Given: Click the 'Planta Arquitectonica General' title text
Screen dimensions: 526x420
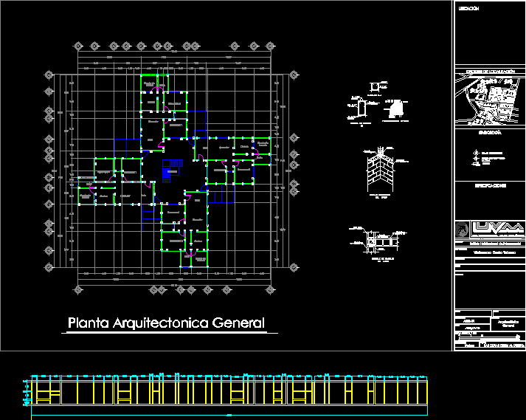Looking at the screenshot, I should (x=166, y=323).
